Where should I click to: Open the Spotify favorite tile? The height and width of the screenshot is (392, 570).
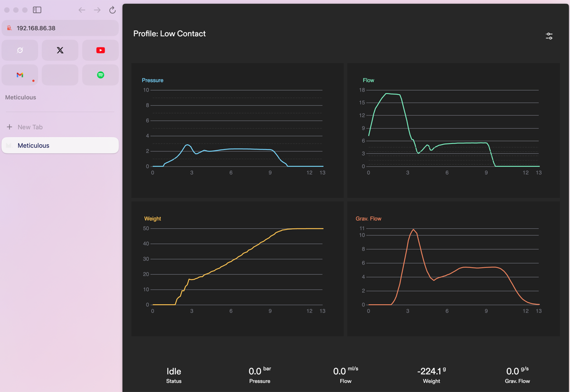click(x=100, y=75)
